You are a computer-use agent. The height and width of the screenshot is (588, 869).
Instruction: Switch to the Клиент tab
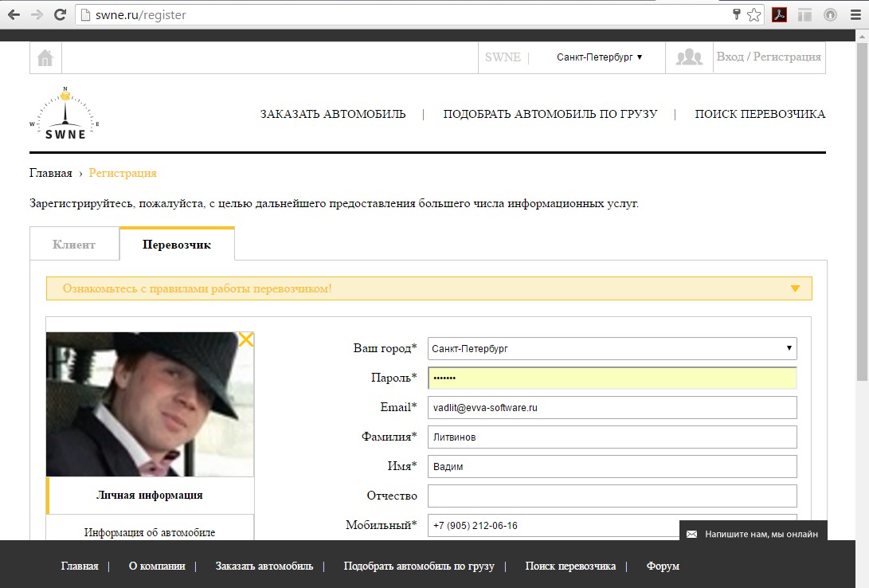[74, 245]
